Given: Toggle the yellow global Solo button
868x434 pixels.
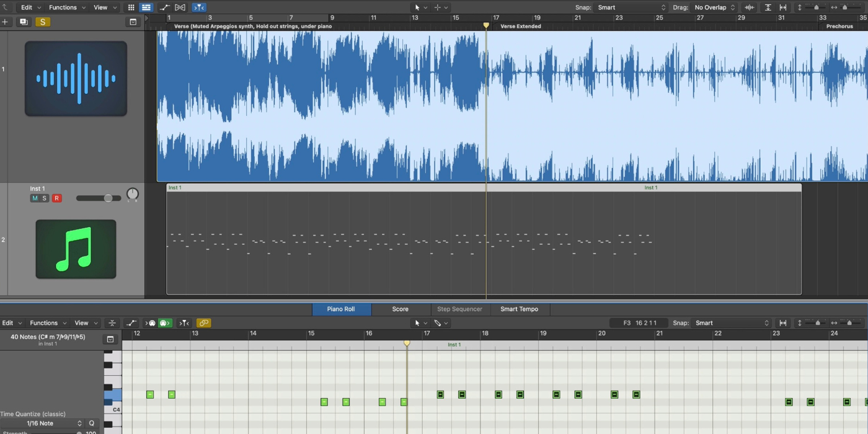Looking at the screenshot, I should [x=42, y=22].
